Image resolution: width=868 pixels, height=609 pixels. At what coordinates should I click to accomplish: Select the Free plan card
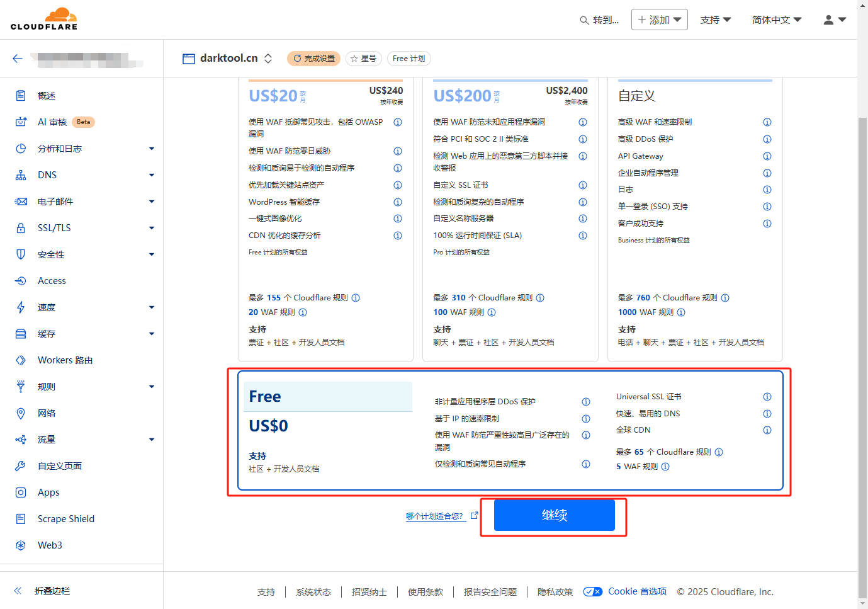point(510,430)
